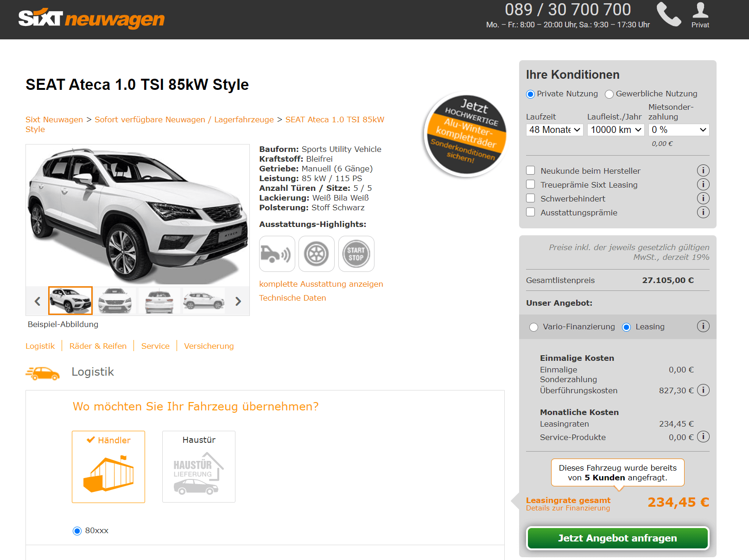Select the side view car thumbnail
The height and width of the screenshot is (560, 749).
click(x=203, y=301)
